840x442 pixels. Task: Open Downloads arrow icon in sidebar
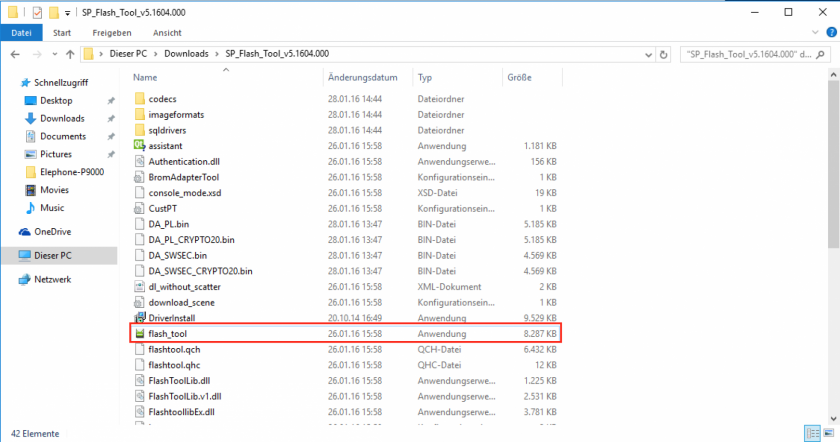coord(31,118)
